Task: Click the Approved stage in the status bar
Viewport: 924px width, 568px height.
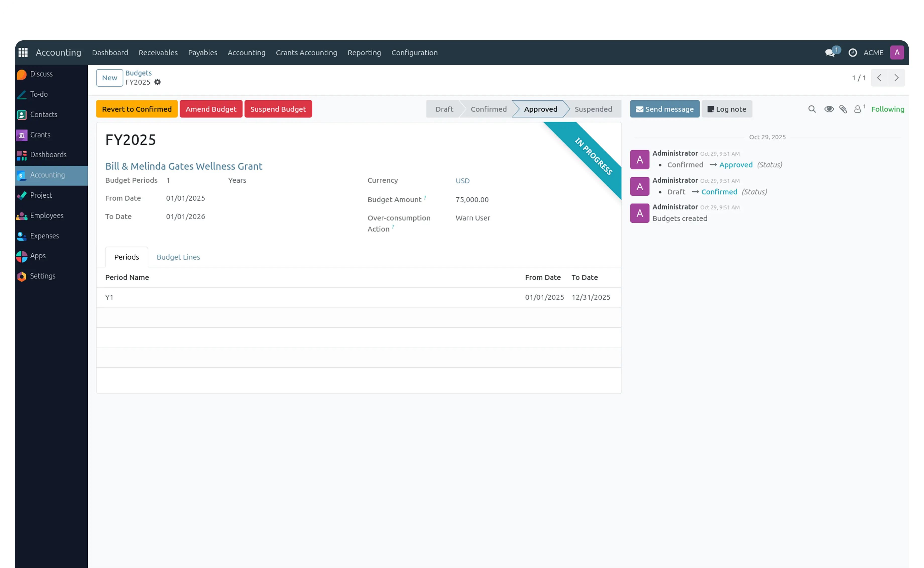Action: coord(541,109)
